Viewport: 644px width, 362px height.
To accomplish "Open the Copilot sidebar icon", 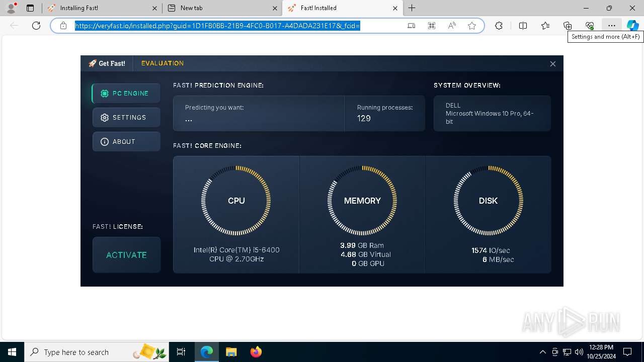I will pos(632,26).
